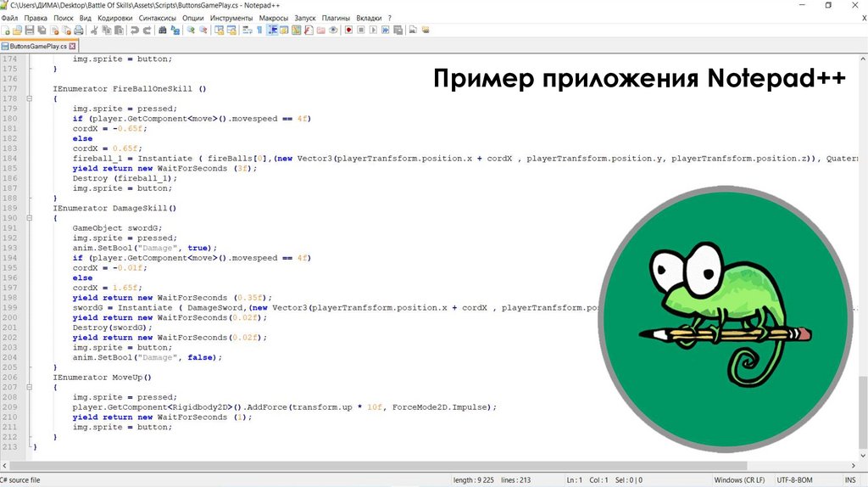Toggle INS insert mode in status bar
868x487 pixels.
[849, 480]
